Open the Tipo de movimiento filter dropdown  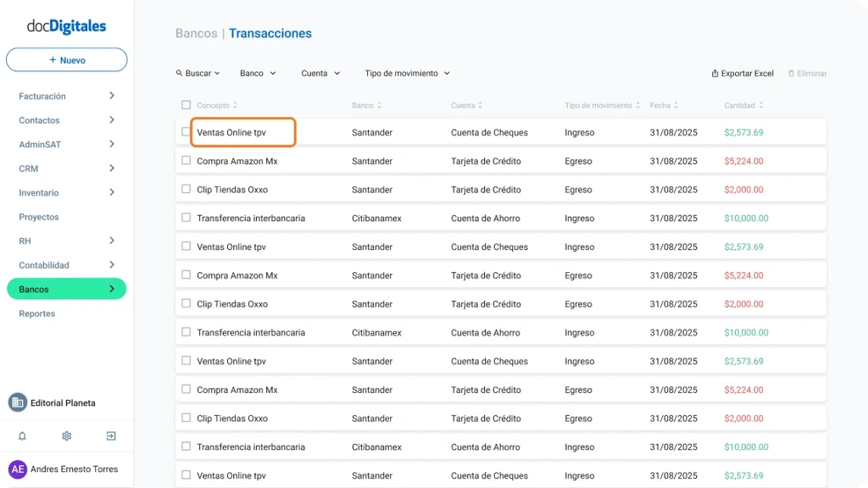(406, 74)
